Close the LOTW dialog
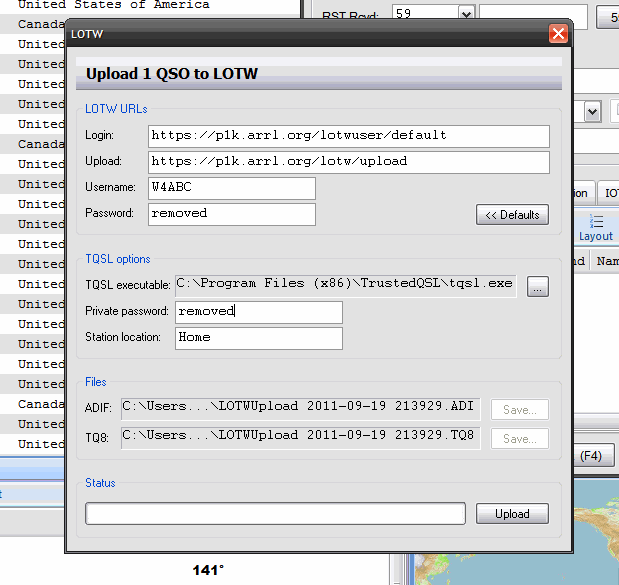Image resolution: width=619 pixels, height=585 pixels. click(x=558, y=34)
